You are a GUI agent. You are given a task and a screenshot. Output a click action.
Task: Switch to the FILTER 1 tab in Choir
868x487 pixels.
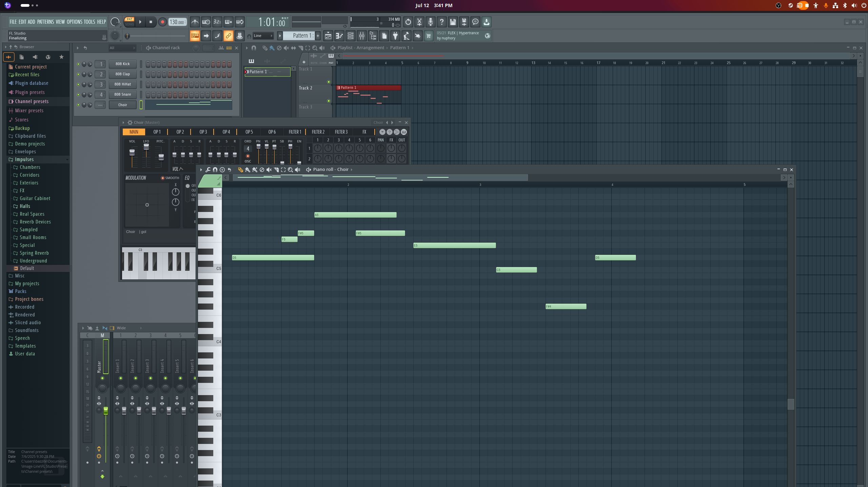(295, 132)
